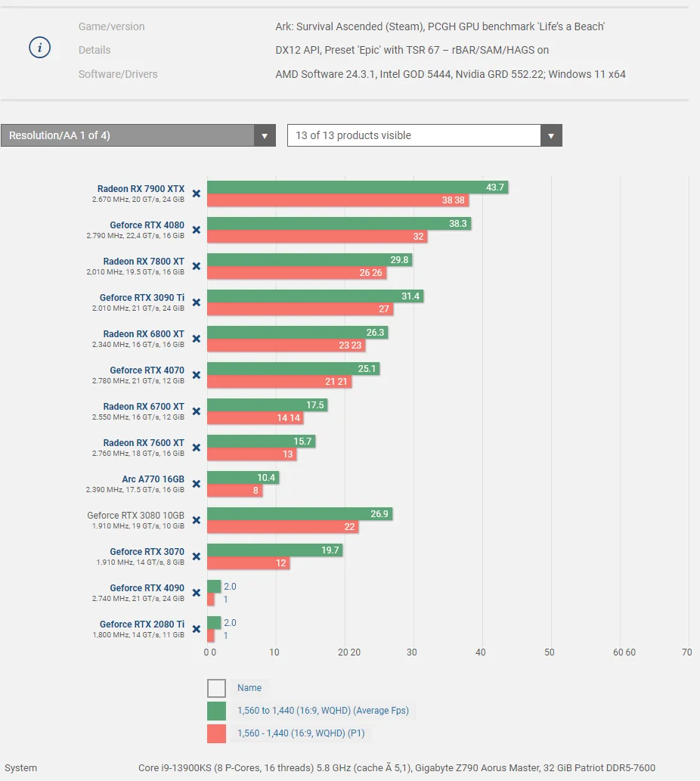Click the Radeon RX 6800 XT label
This screenshot has width=700, height=781.
pyautogui.click(x=144, y=334)
